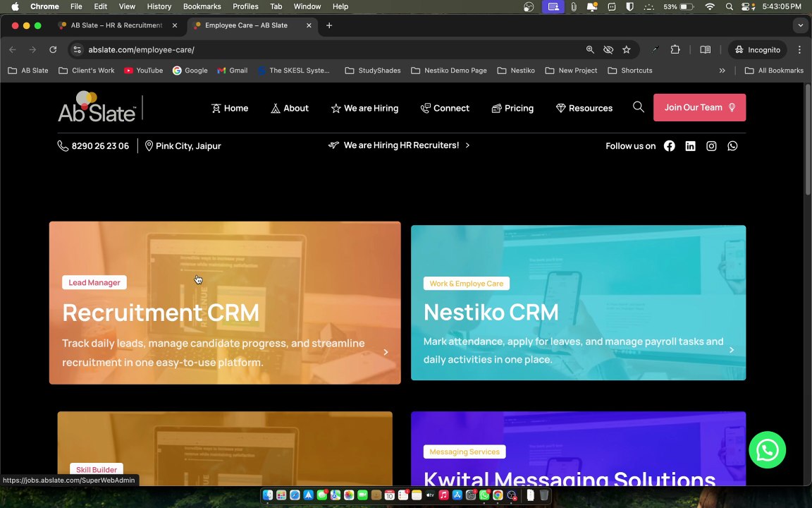Open the Home navigation item
This screenshot has height=508, width=812.
click(x=230, y=108)
